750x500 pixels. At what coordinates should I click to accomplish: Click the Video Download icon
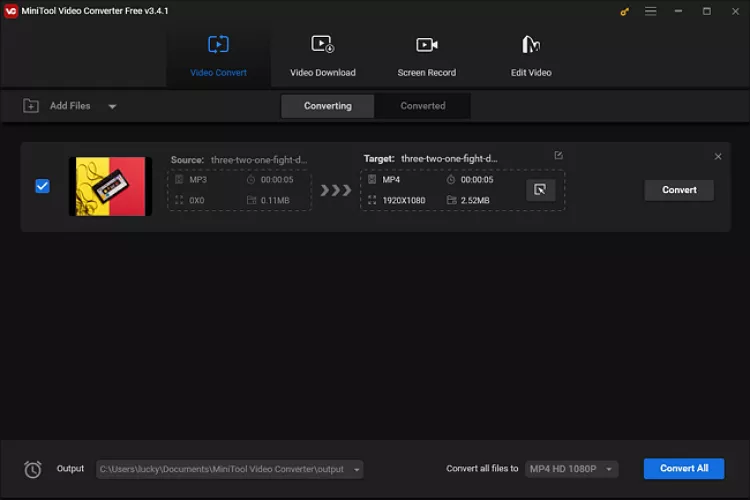[x=323, y=44]
